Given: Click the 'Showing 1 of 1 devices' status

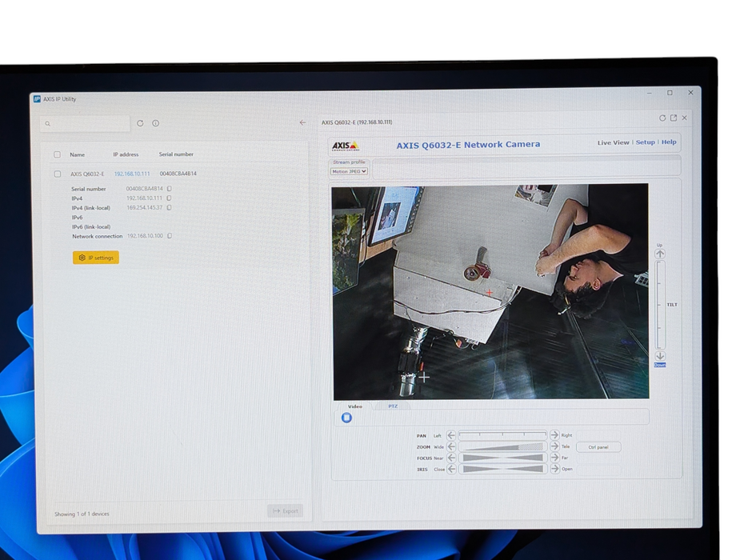Looking at the screenshot, I should pos(82,514).
